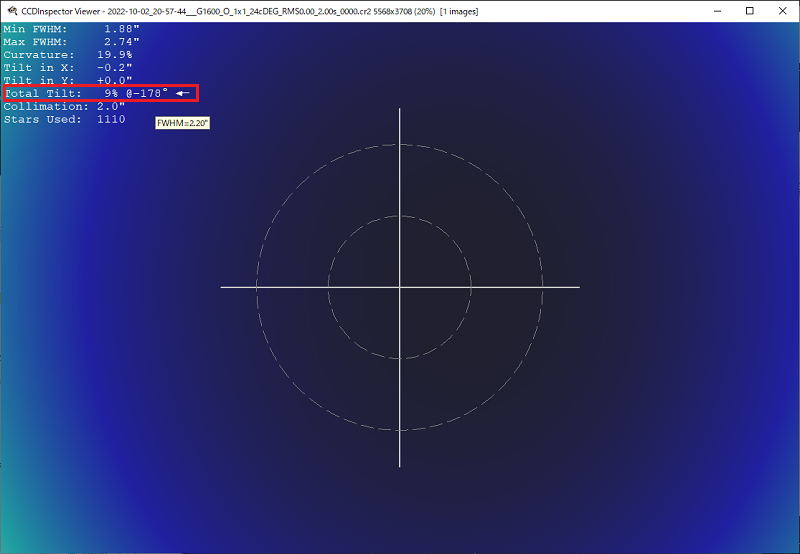Click the 'Total Tilt: 9% @-178°' line
The height and width of the screenshot is (554, 800).
click(97, 93)
